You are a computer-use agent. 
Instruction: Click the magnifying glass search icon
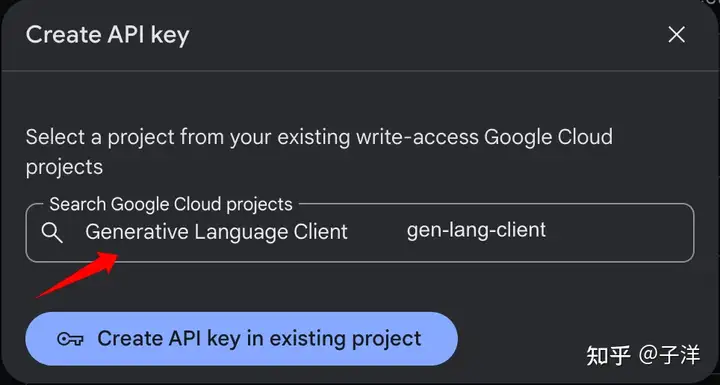pos(52,233)
